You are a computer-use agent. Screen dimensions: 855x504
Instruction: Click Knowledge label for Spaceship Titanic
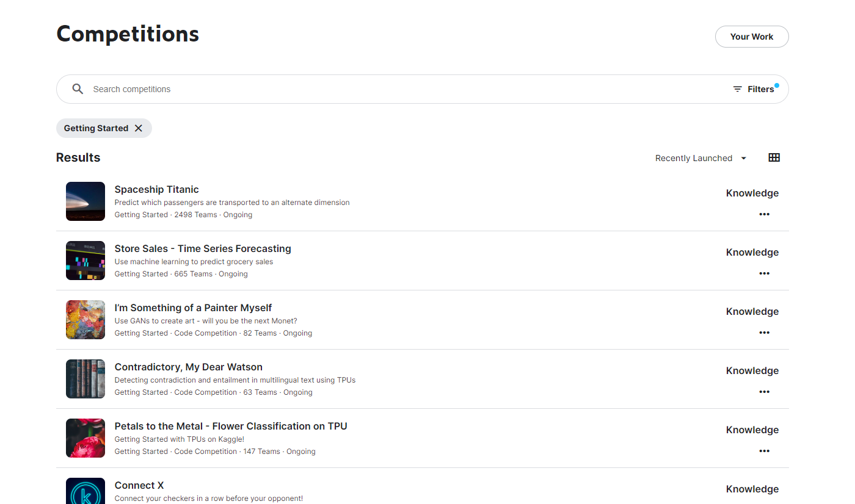(x=752, y=193)
